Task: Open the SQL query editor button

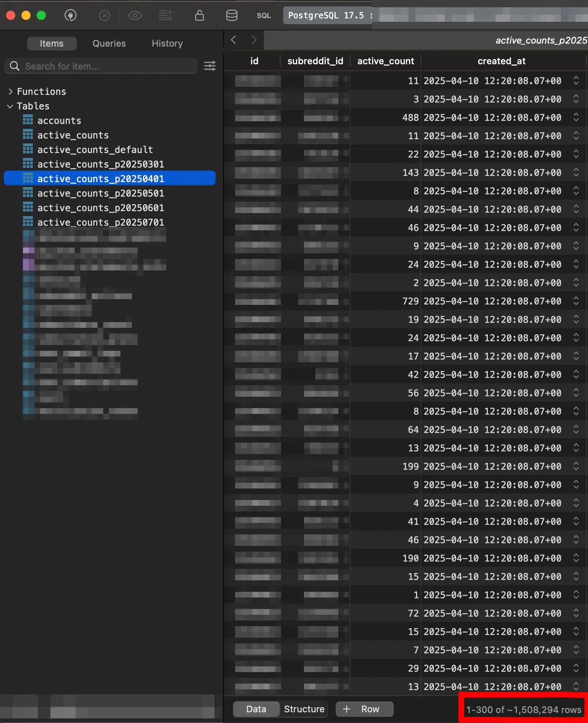Action: pos(263,15)
